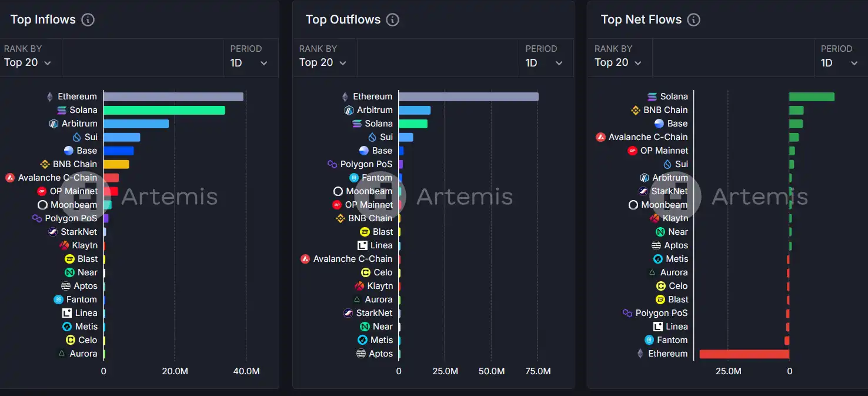Click the Solana logo in Top Inflows

[62, 110]
